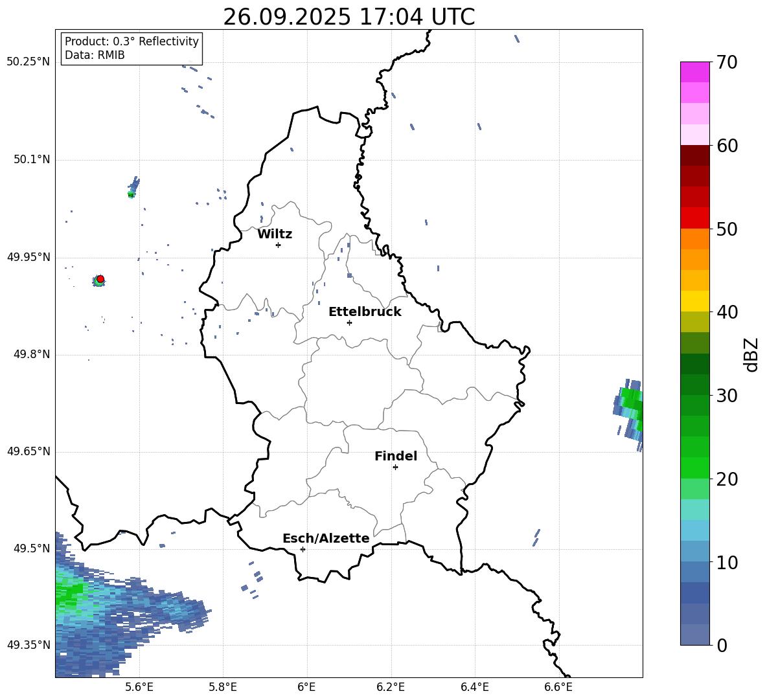Click the colorbar label 10
The image size is (767, 700).
tap(727, 562)
